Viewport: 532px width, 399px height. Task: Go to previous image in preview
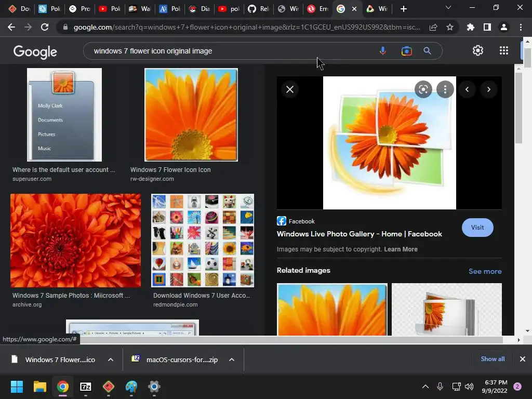point(467,89)
